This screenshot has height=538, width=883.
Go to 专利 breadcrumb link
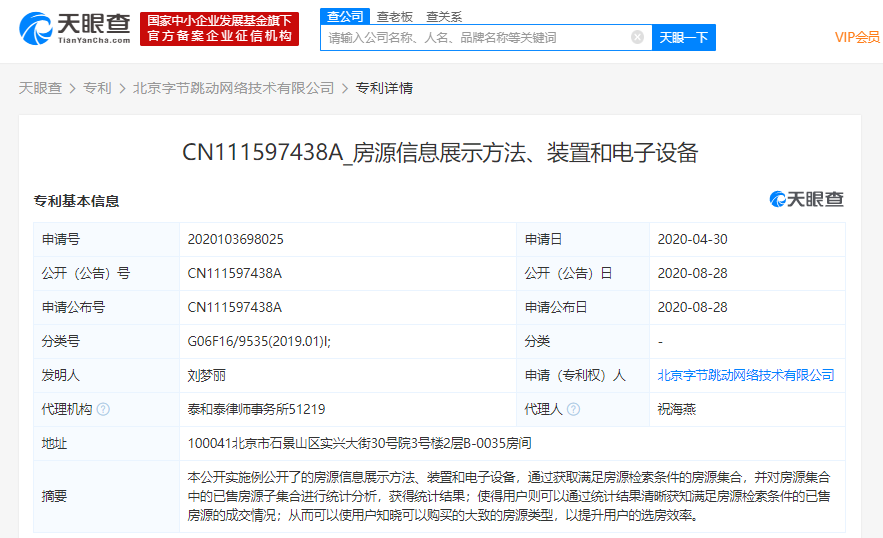[x=97, y=88]
